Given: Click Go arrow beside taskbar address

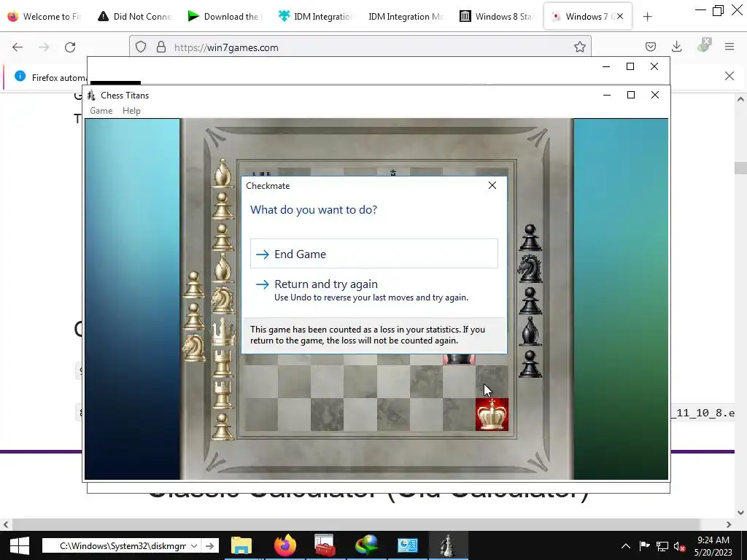Looking at the screenshot, I should pos(209,545).
